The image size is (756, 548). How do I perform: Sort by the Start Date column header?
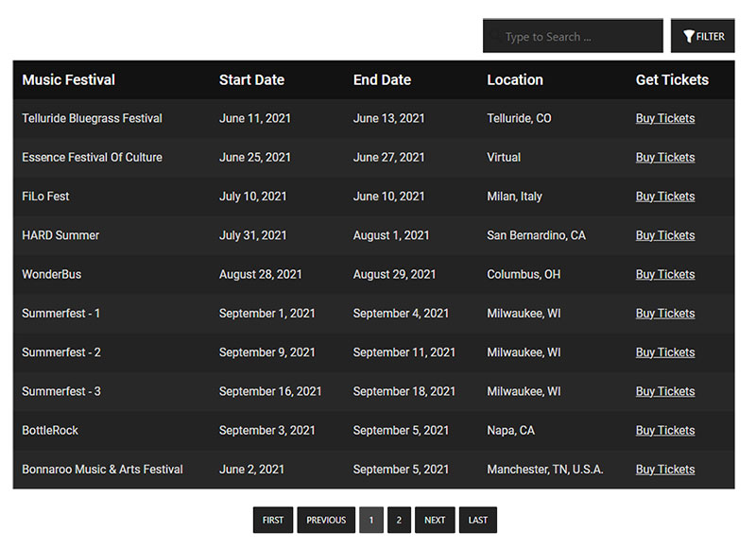point(251,80)
